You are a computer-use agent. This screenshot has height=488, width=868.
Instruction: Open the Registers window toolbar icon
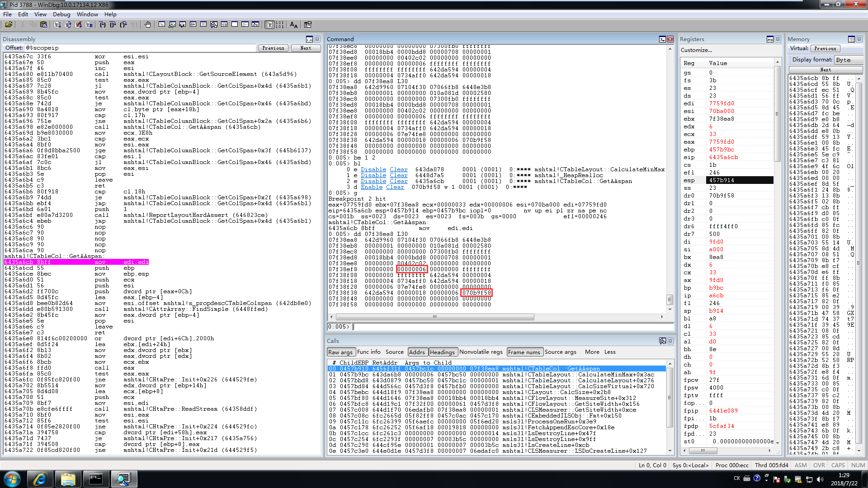pyautogui.click(x=193, y=25)
